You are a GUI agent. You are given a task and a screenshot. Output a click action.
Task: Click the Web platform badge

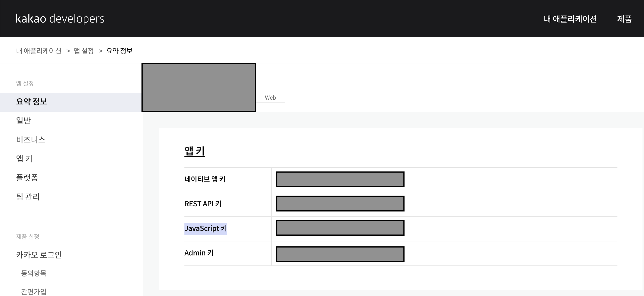click(270, 98)
